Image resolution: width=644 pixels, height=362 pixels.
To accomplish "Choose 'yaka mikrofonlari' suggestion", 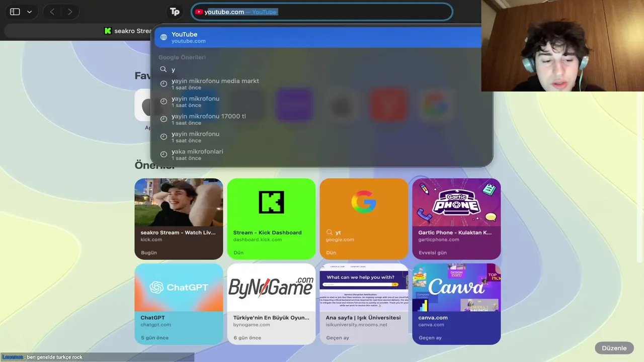I will (x=321, y=154).
